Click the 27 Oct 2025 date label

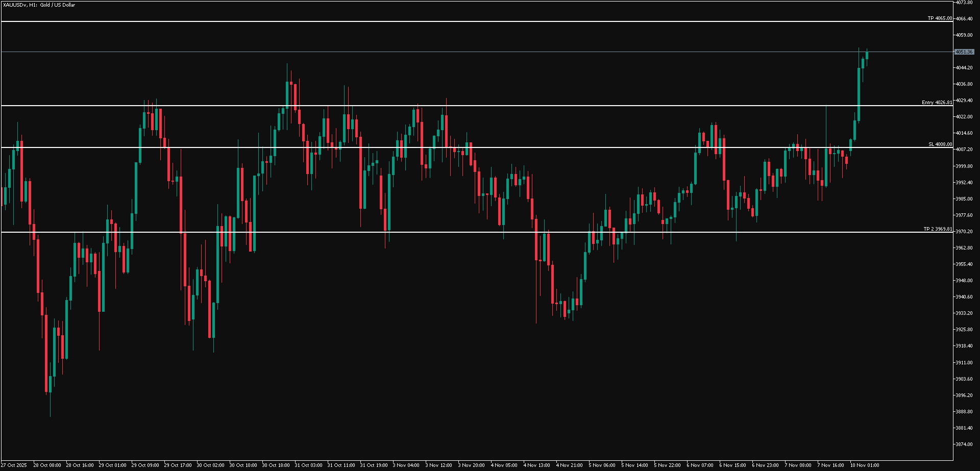coord(14,465)
